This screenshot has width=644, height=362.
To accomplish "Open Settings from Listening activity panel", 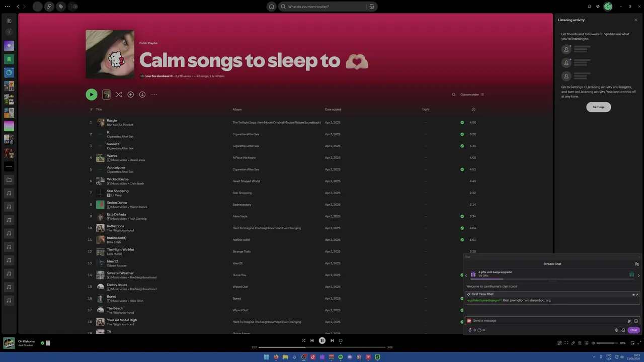I will point(598,107).
